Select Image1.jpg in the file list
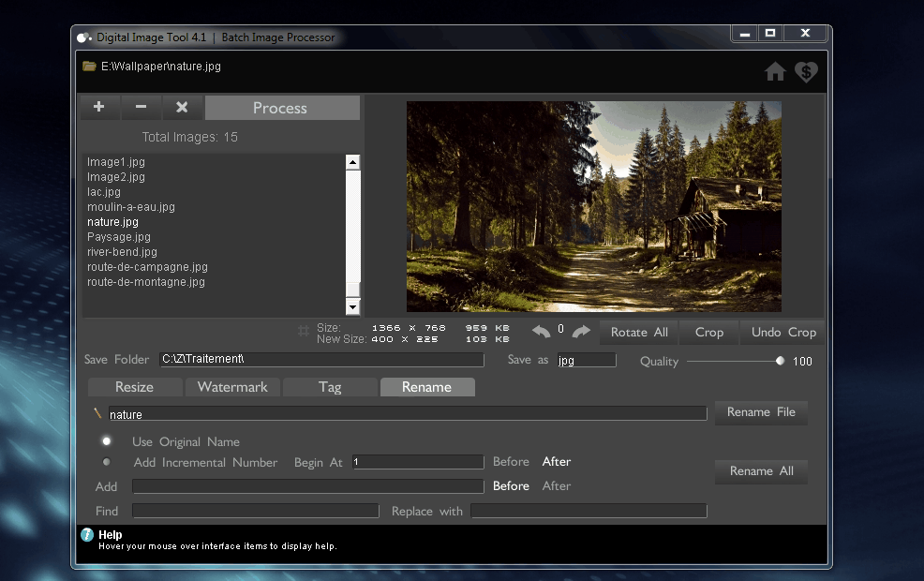924x581 pixels. (x=116, y=162)
